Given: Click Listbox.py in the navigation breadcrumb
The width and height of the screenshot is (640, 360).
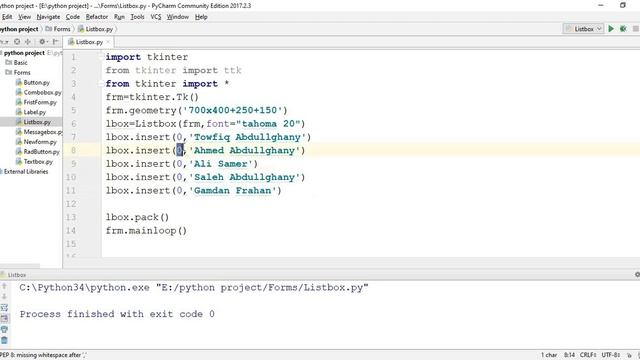Looking at the screenshot, I should tap(96, 29).
